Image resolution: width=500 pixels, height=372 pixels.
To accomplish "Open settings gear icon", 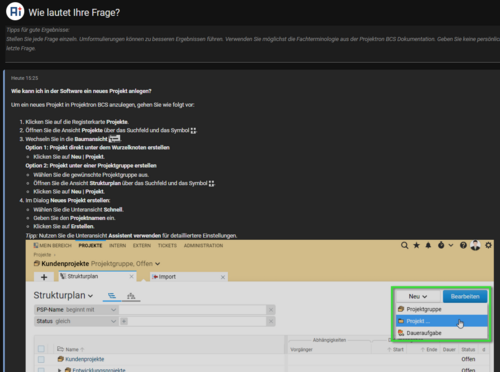I will coord(488,246).
